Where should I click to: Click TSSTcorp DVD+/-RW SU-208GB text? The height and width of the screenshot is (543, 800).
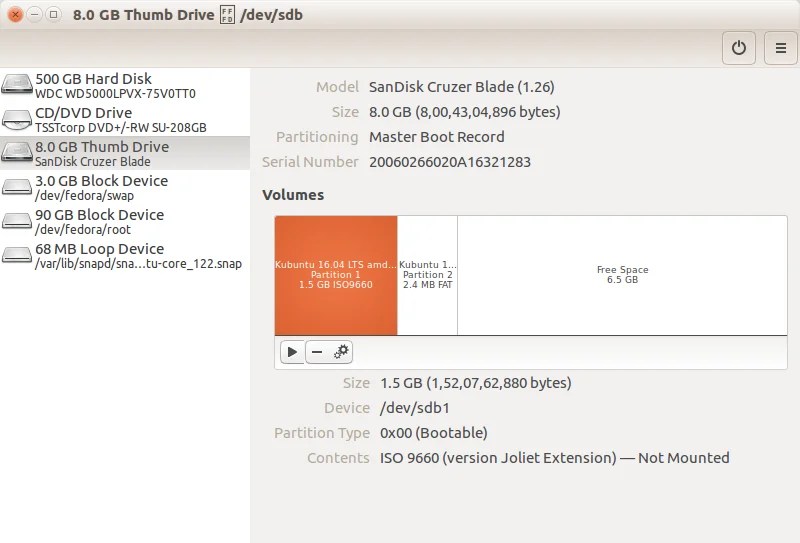point(121,128)
